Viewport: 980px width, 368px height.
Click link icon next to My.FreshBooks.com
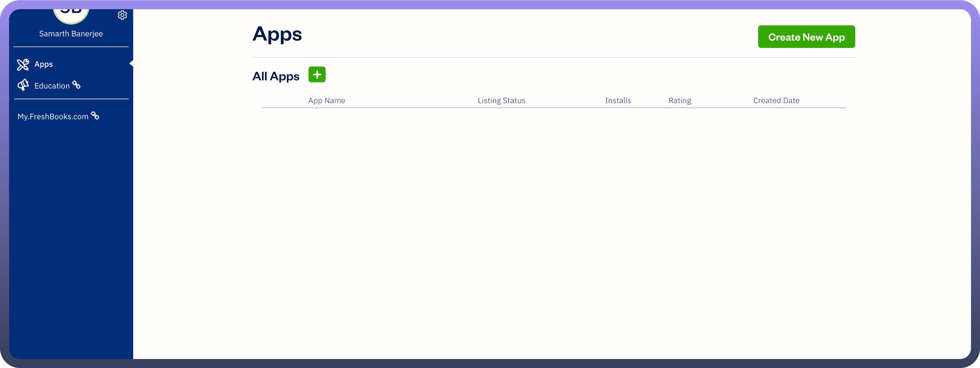[x=95, y=115]
